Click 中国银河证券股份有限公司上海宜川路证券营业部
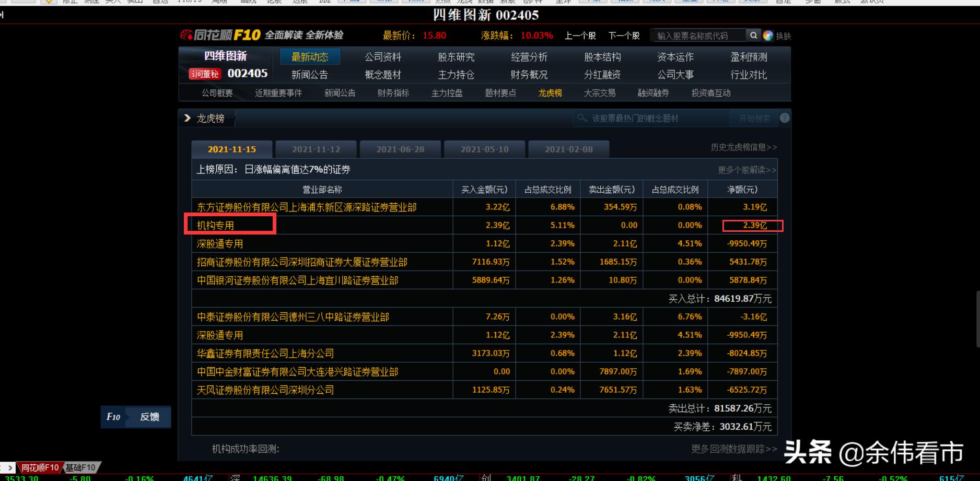The height and width of the screenshot is (481, 980). pyautogui.click(x=297, y=280)
